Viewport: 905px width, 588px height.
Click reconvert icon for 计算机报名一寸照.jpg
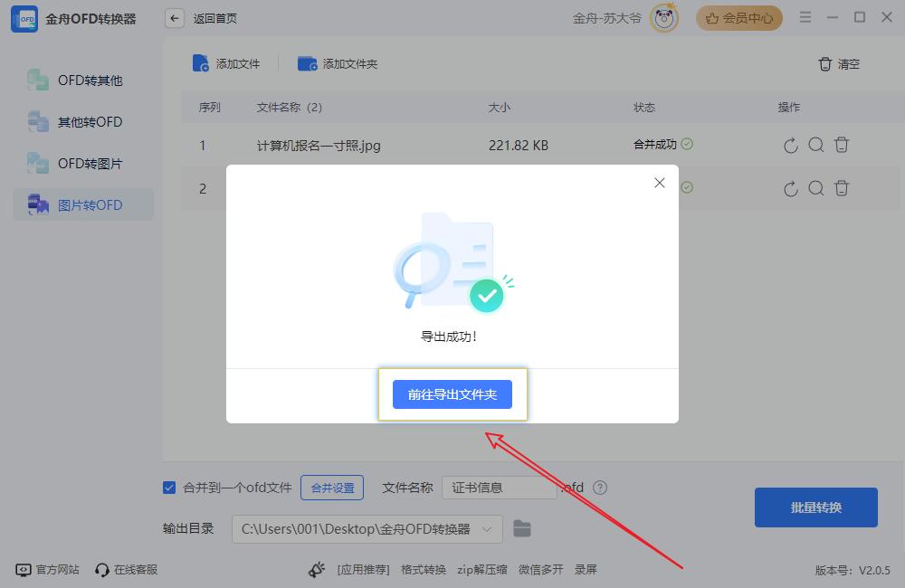[791, 145]
